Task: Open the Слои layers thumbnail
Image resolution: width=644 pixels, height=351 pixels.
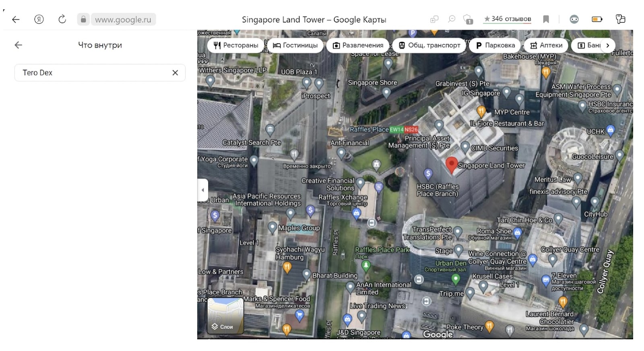Action: [225, 316]
